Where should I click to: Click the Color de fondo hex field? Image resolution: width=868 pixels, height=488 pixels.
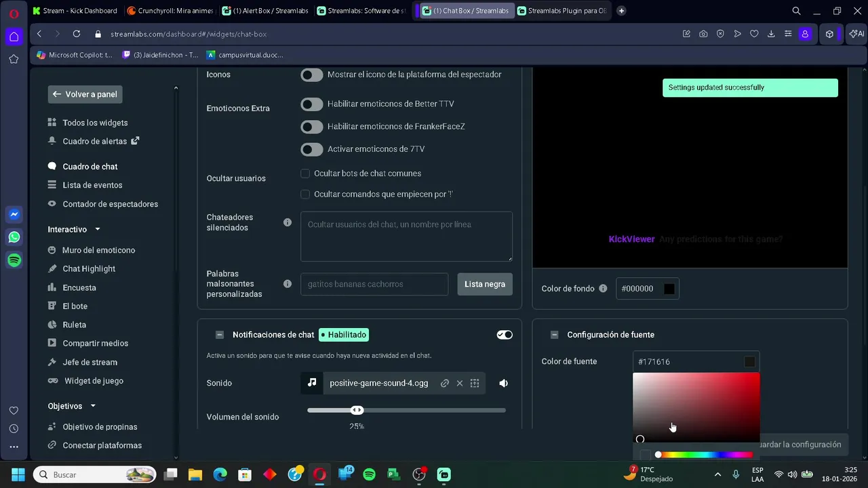(x=639, y=289)
